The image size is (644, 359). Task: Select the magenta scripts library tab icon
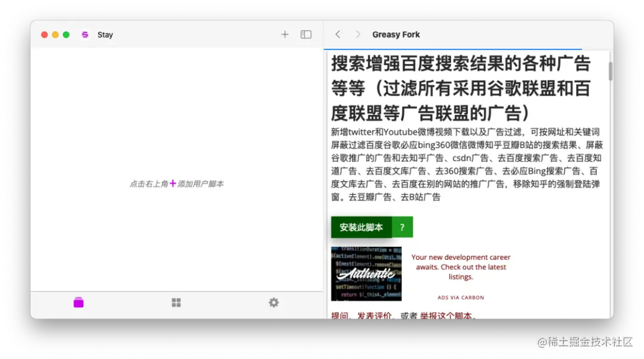[79, 302]
